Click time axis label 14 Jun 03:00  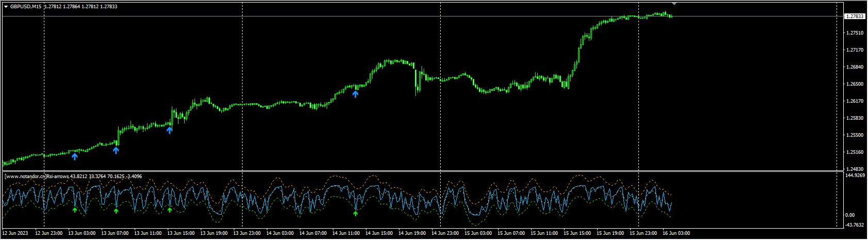(x=280, y=233)
